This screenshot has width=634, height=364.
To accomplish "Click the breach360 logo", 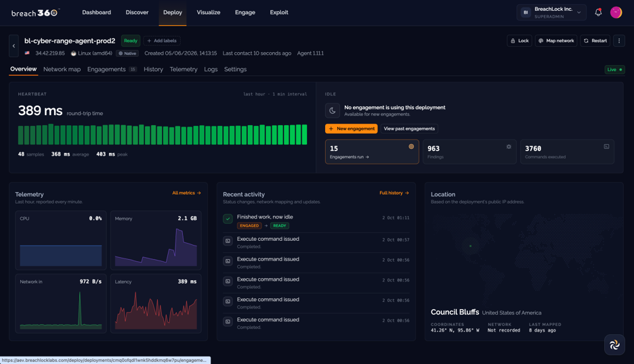I will [35, 13].
